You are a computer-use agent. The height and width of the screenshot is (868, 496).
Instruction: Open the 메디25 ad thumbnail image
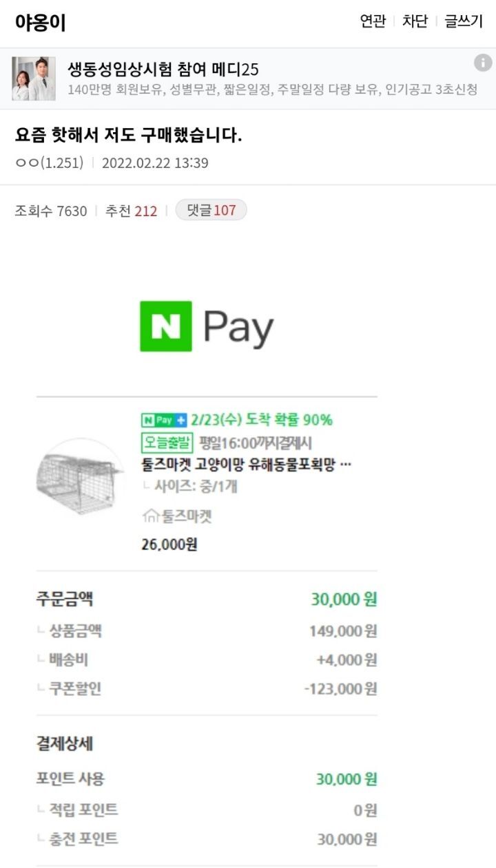point(33,78)
